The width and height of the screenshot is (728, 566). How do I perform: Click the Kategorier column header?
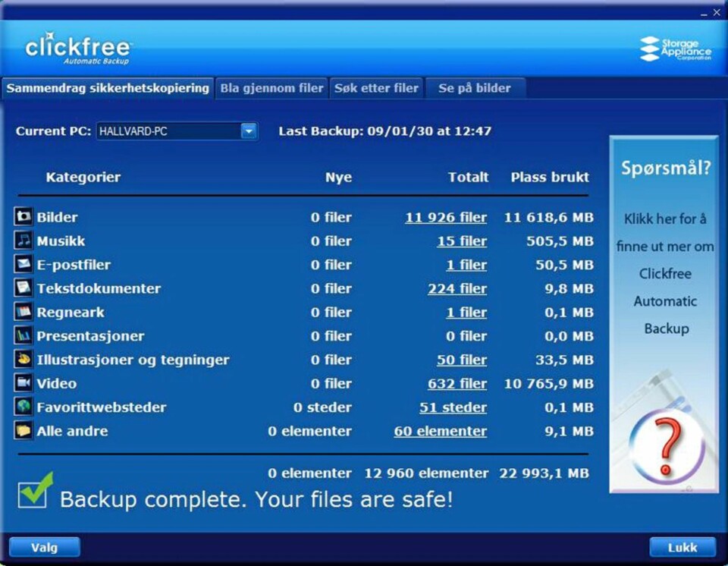[83, 177]
